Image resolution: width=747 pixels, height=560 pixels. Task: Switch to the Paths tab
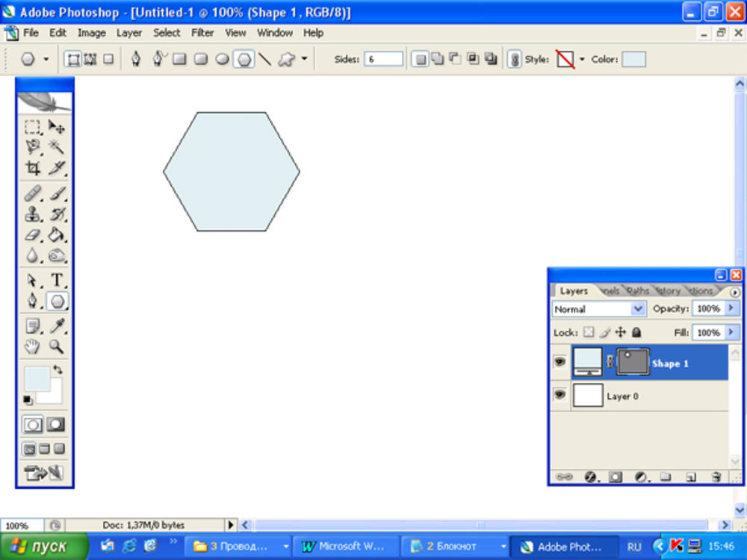(638, 291)
